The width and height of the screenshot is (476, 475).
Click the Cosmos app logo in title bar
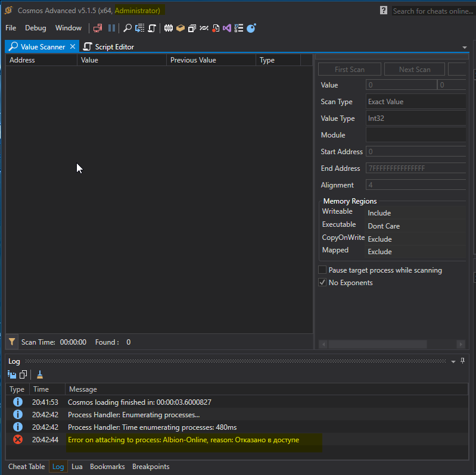click(9, 10)
